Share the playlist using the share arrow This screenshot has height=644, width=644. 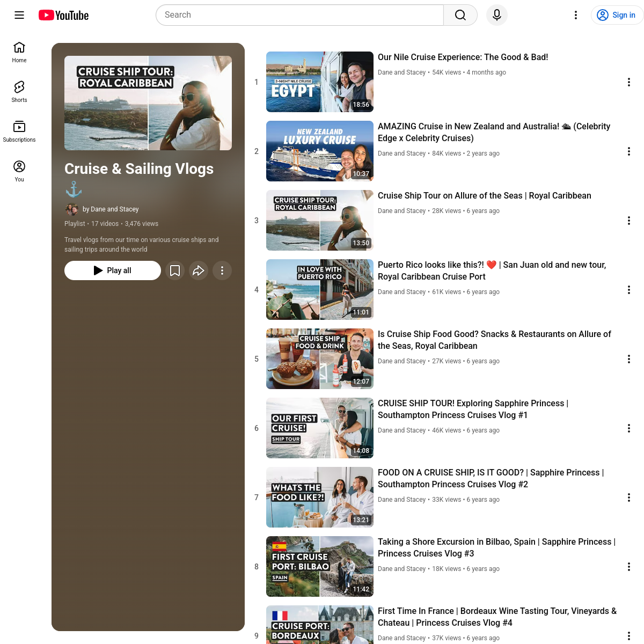199,270
